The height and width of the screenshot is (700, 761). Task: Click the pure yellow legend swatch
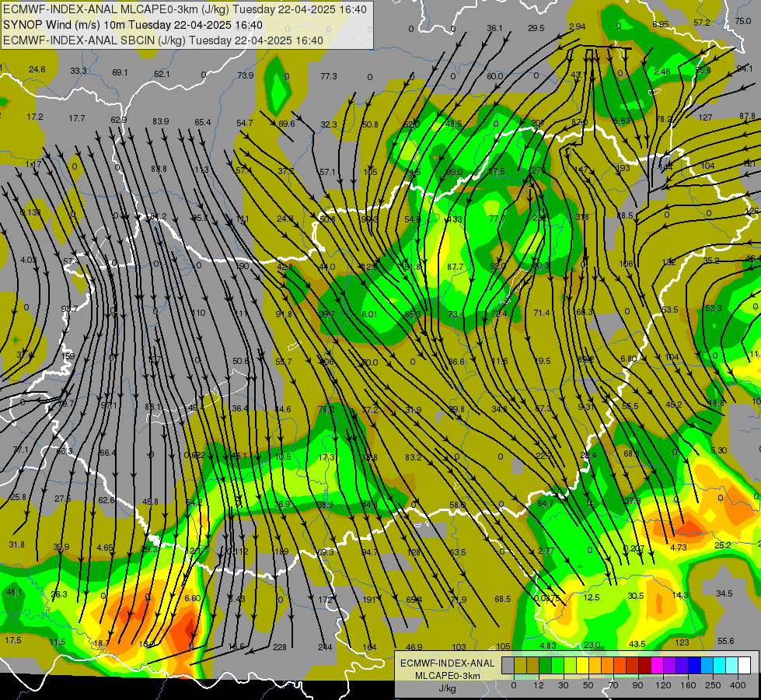pos(582,665)
